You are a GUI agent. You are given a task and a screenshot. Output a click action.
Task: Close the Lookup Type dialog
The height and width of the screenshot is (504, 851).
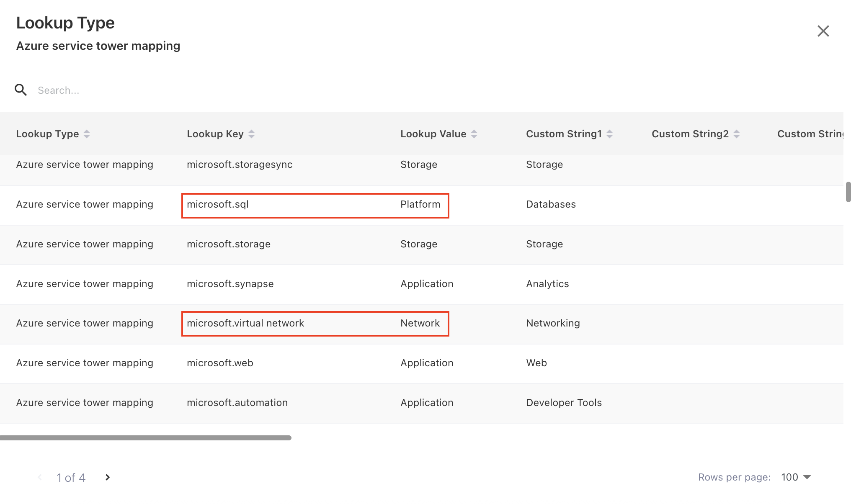(x=823, y=31)
